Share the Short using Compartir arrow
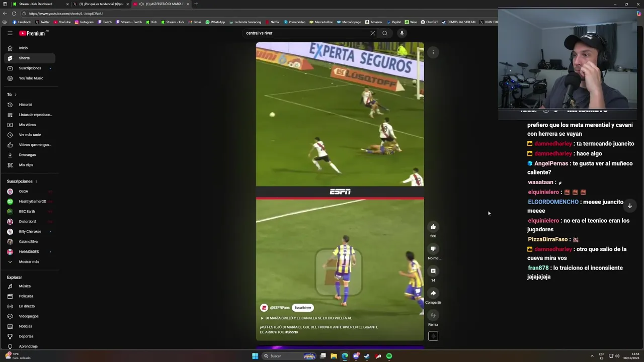This screenshot has width=644, height=362. 433,293
